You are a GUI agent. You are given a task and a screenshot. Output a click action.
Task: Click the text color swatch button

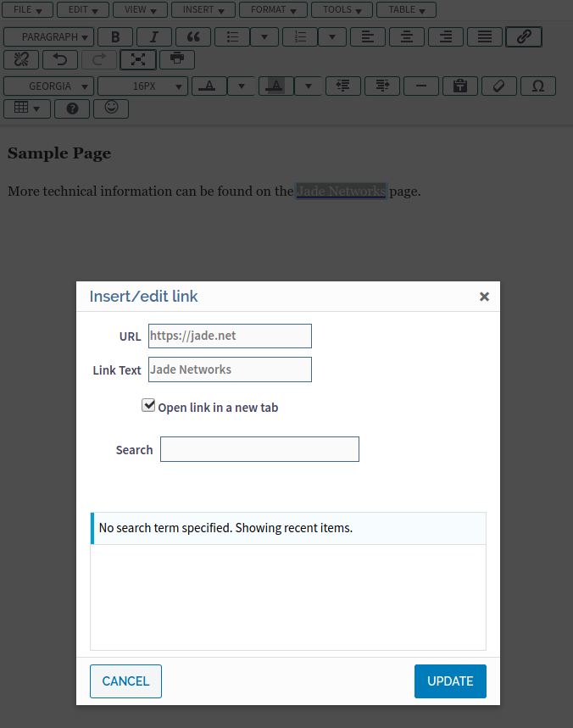tap(209, 86)
